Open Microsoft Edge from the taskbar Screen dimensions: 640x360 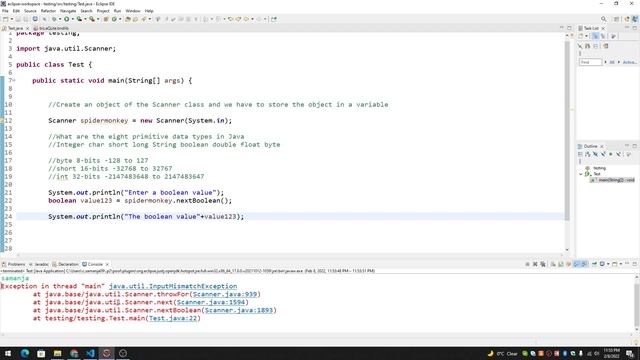[24, 353]
